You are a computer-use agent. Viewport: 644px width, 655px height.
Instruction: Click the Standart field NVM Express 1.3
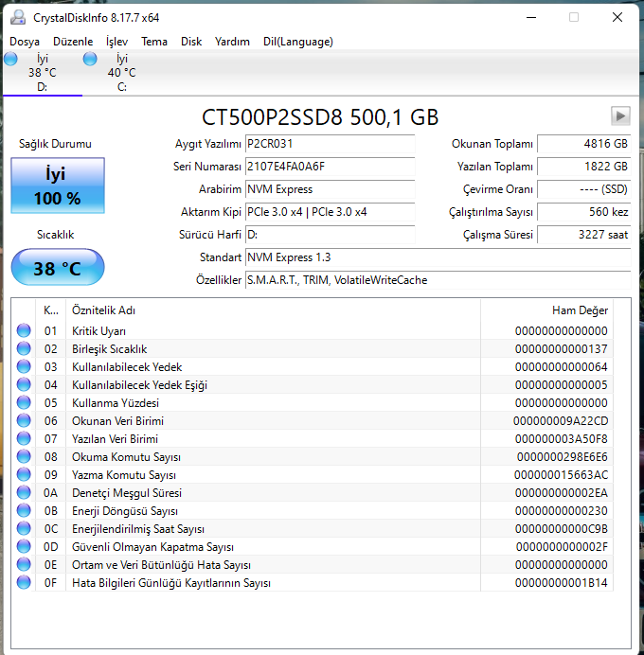(x=438, y=257)
